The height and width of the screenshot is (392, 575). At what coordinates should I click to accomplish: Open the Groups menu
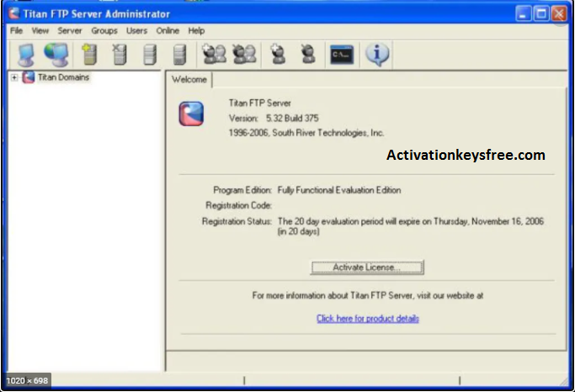(x=104, y=31)
